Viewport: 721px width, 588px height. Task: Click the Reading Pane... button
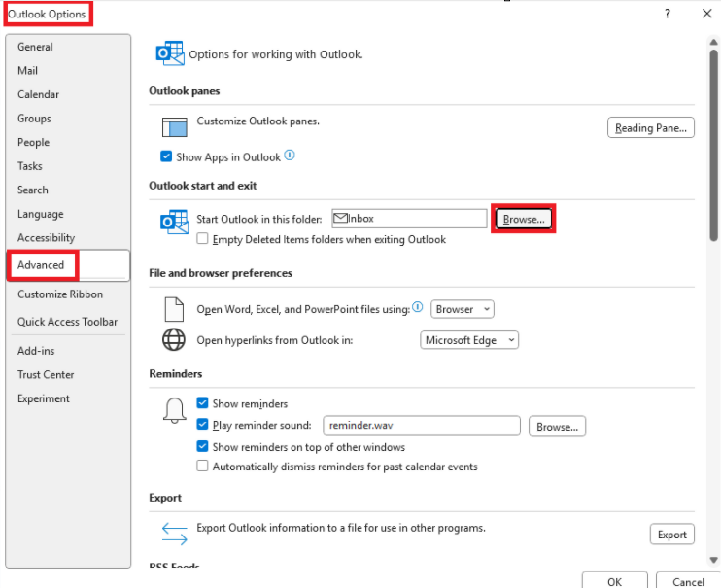[651, 127]
